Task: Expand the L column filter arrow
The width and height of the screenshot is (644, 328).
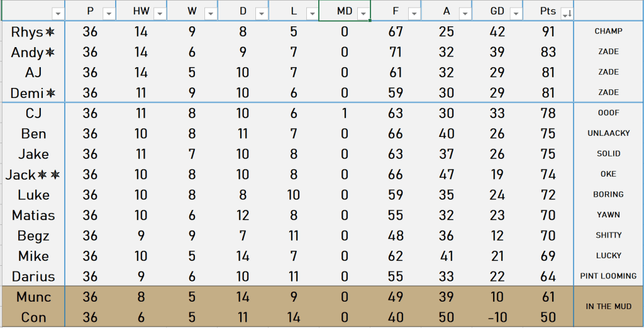Action: [x=312, y=13]
